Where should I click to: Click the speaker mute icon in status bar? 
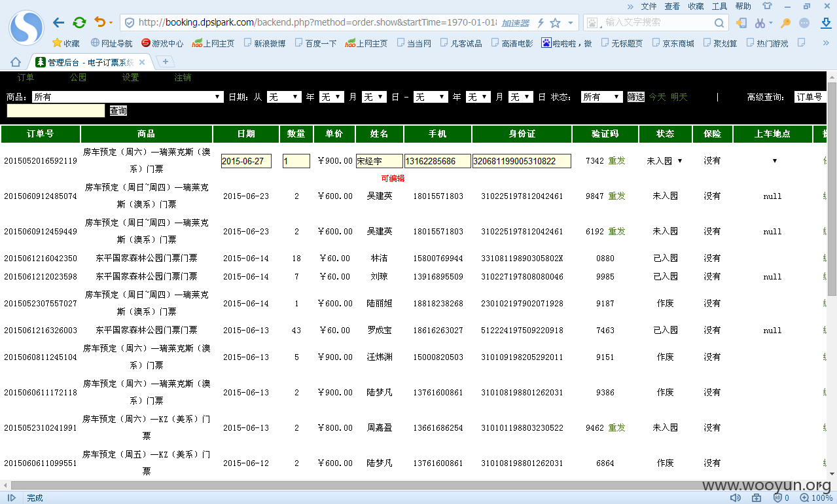click(736, 497)
